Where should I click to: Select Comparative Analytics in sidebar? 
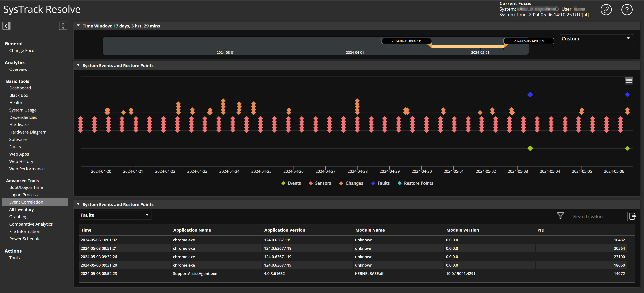(x=31, y=224)
